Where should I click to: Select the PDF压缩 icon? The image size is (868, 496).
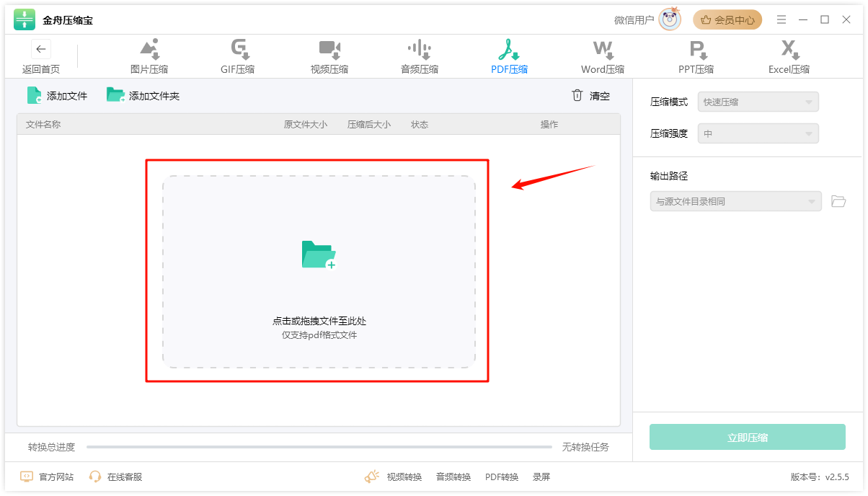tap(509, 49)
